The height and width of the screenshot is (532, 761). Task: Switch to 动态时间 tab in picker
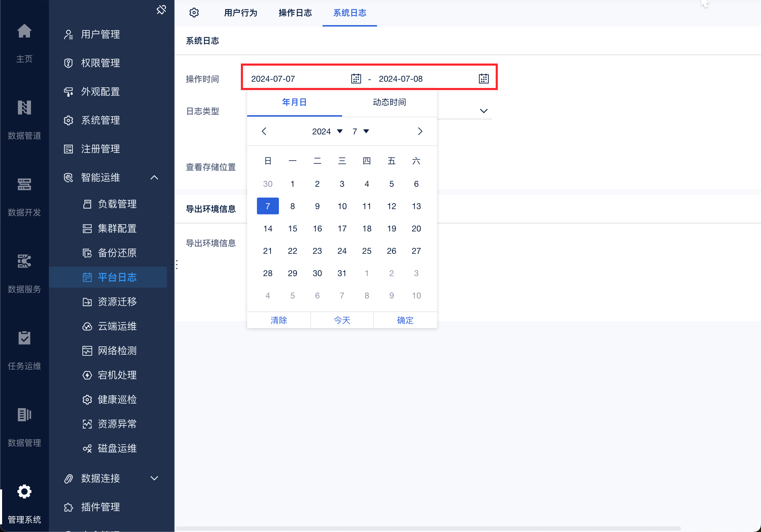click(x=389, y=102)
